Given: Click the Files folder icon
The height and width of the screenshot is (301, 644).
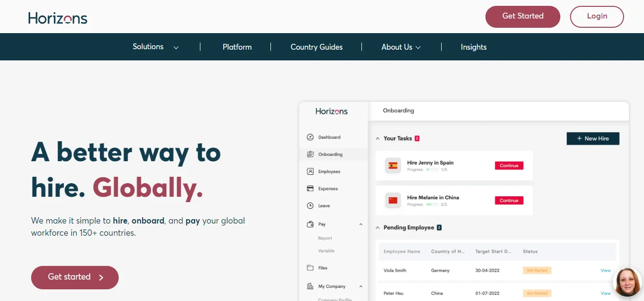Looking at the screenshot, I should tap(310, 268).
